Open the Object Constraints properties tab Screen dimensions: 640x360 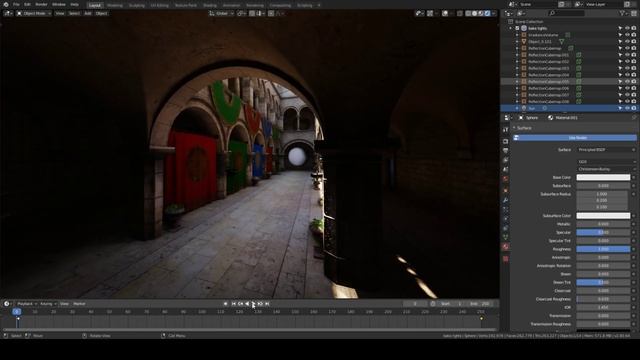[x=506, y=228]
